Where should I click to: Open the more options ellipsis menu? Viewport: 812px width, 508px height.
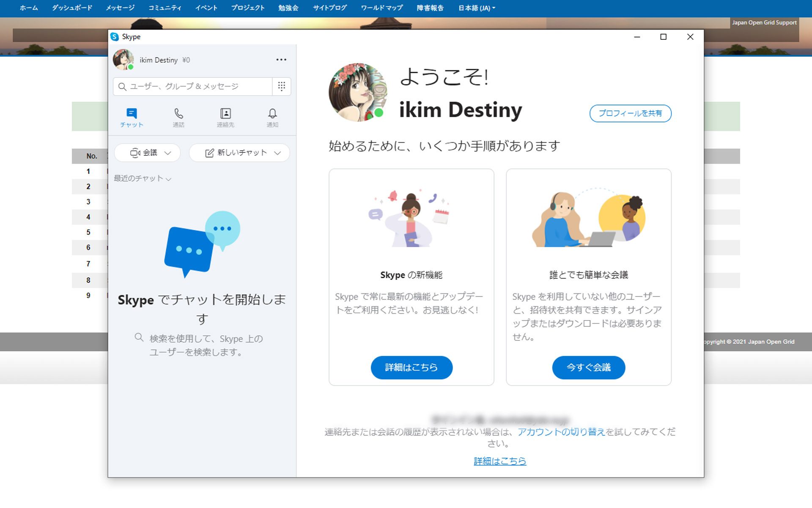click(281, 60)
